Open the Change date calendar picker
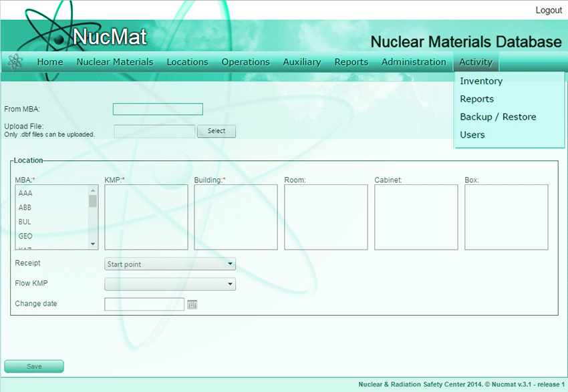 [192, 305]
